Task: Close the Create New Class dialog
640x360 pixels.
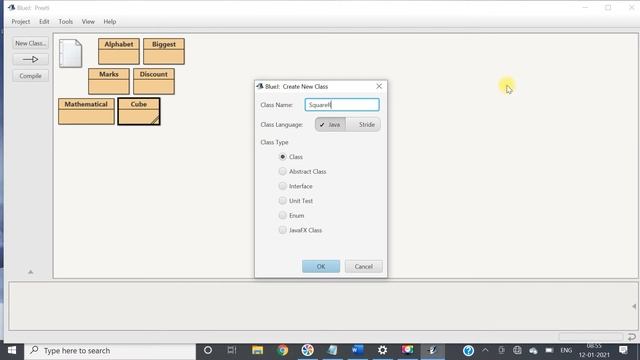Action: point(379,86)
